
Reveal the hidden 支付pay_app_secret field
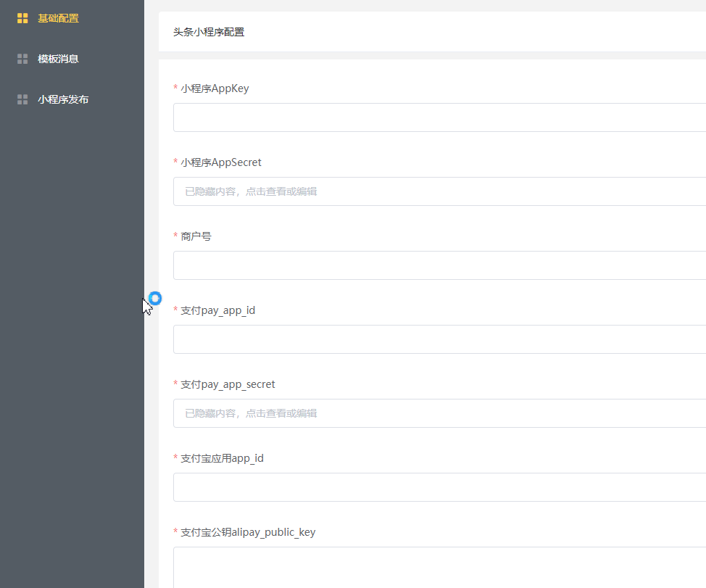pos(439,413)
